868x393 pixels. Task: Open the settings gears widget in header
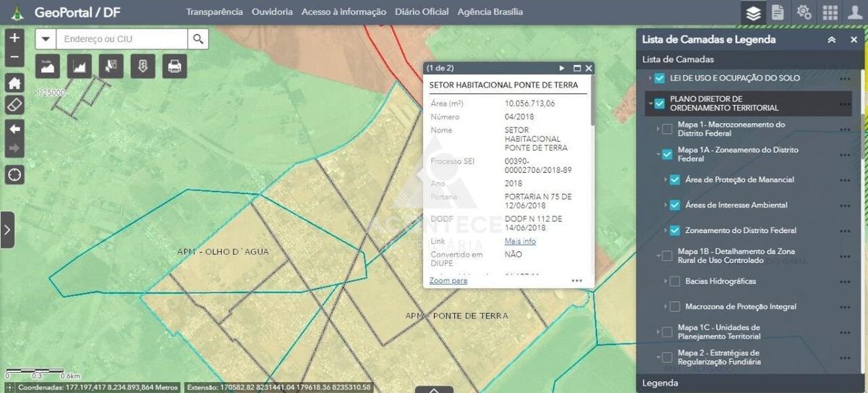[x=804, y=12]
